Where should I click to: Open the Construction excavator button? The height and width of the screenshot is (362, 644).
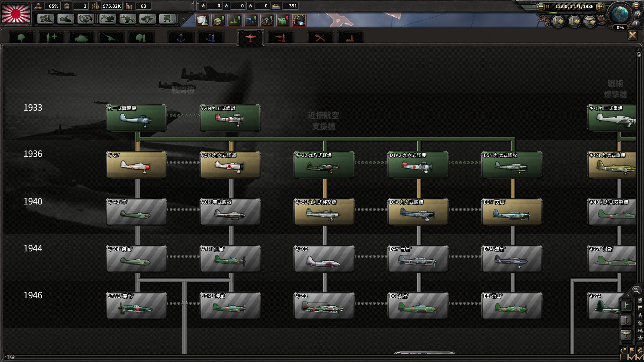tap(107, 19)
